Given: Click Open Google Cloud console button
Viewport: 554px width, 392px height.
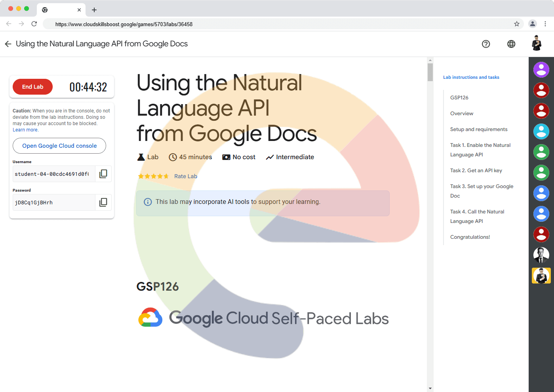Looking at the screenshot, I should pos(59,146).
